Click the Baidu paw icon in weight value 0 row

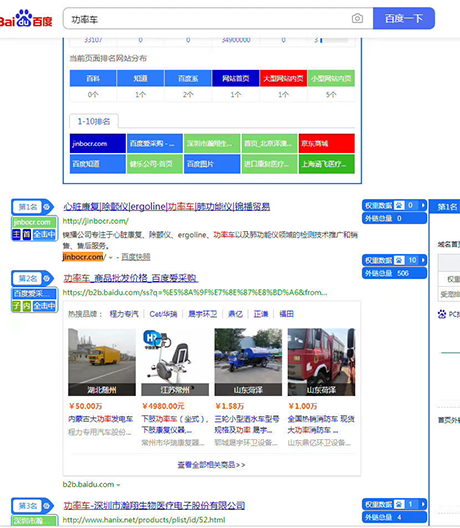point(399,205)
